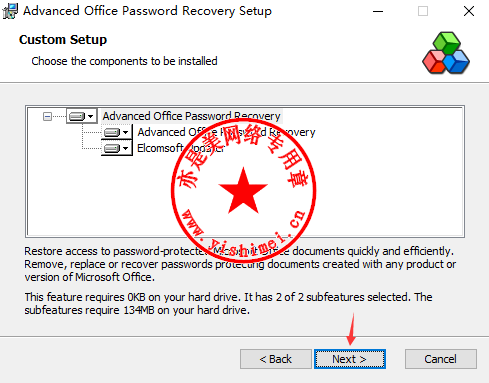Collapse the root tree node minus box
Screen dimensions: 489x383
click(x=47, y=116)
